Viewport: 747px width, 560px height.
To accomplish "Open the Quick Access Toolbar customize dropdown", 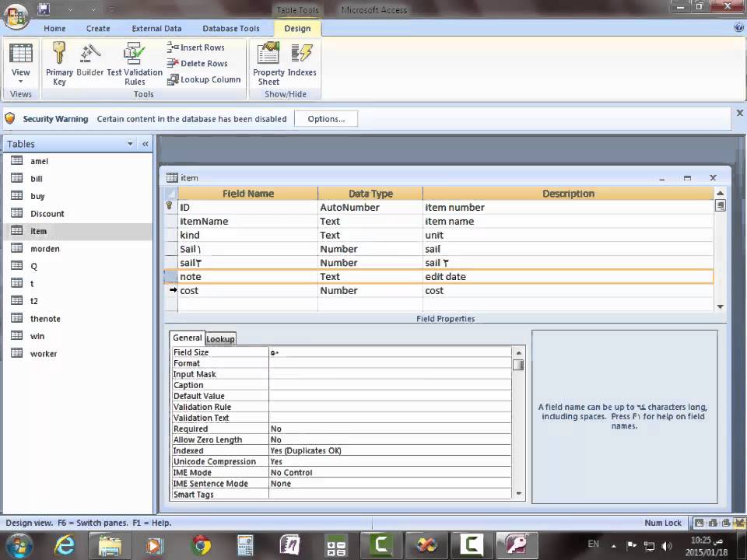I will [x=111, y=9].
